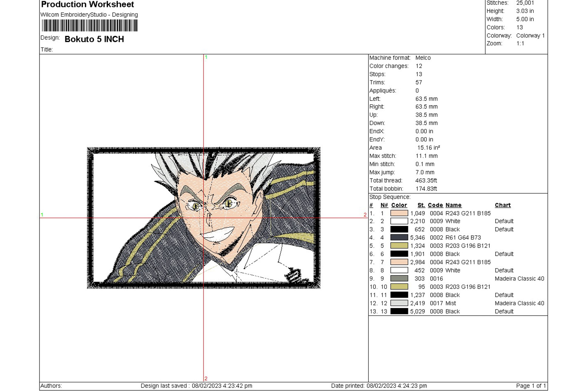This screenshot has height=391, width=588.
Task: Click the Stop Sequence section label
Action: pos(390,197)
